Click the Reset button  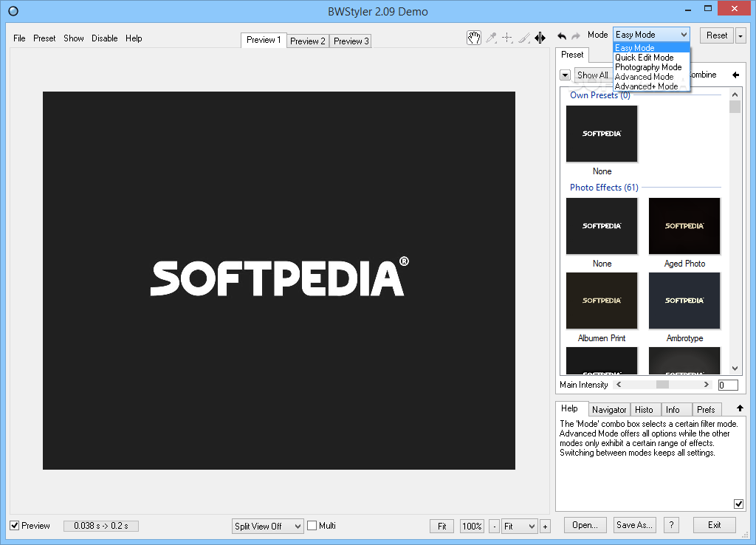pyautogui.click(x=717, y=35)
